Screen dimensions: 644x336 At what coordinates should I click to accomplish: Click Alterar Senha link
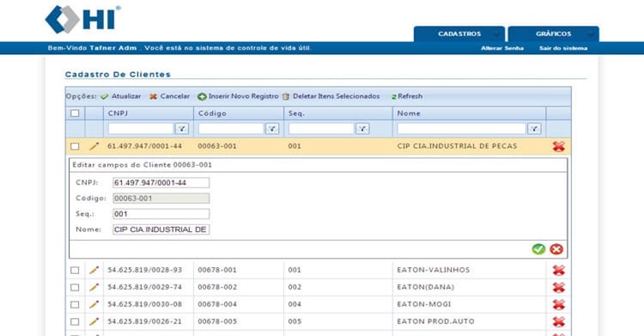(x=502, y=48)
